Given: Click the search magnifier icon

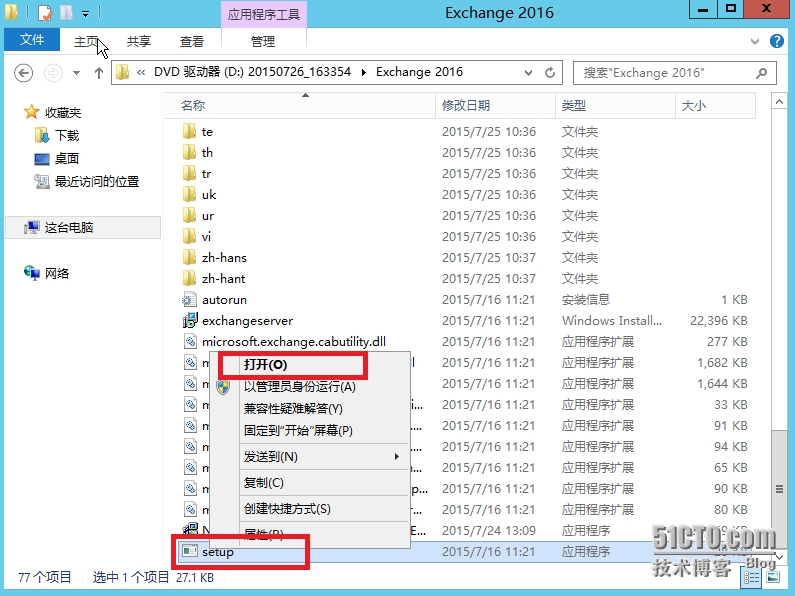Looking at the screenshot, I should coord(761,73).
